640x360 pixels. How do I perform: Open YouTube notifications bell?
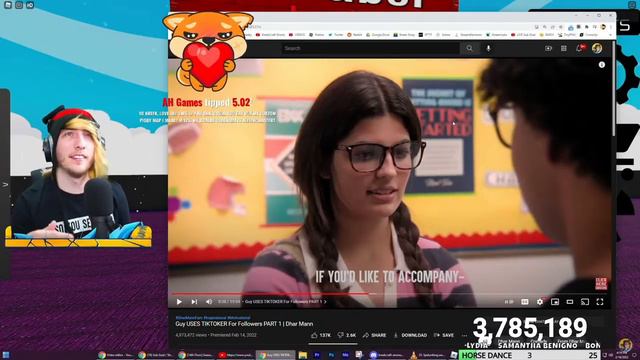pos(579,48)
